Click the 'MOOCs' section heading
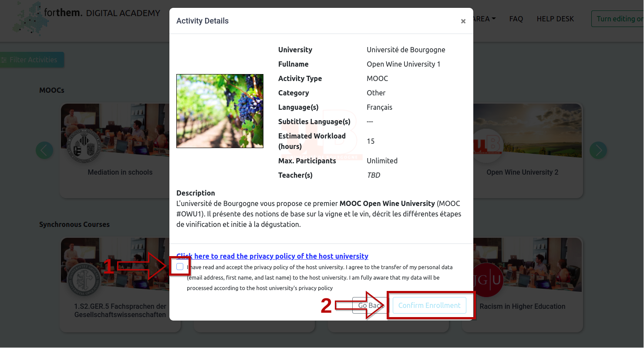The width and height of the screenshot is (644, 348). point(52,90)
